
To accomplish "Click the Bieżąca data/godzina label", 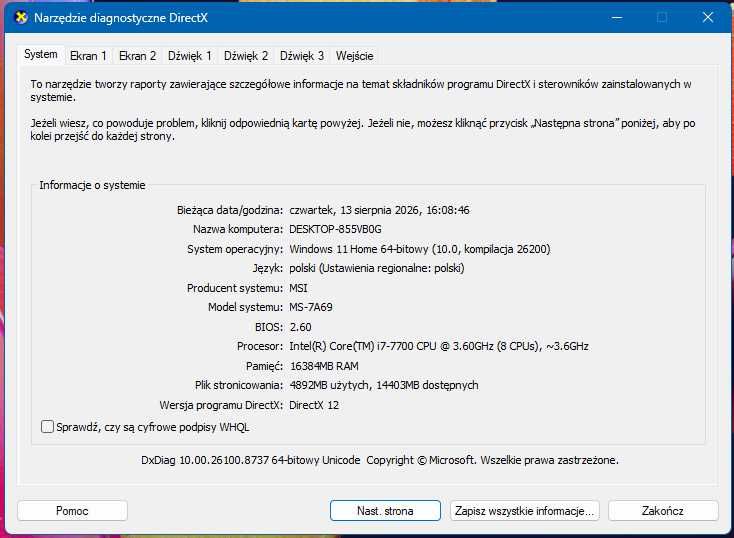I will pyautogui.click(x=230, y=210).
